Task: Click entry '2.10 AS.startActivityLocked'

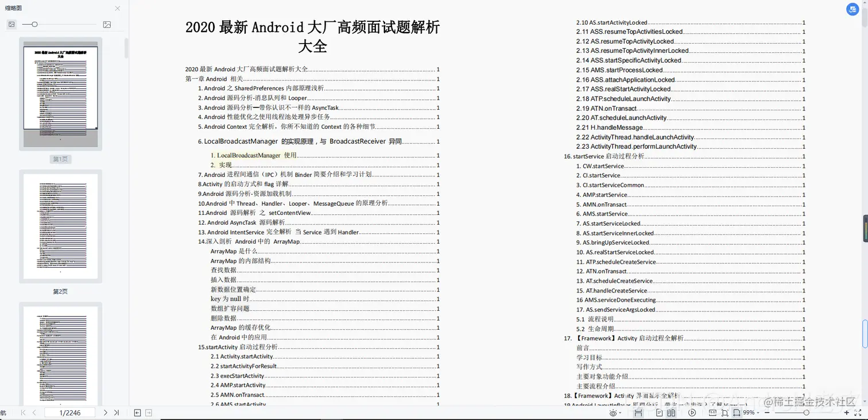Action: [612, 23]
